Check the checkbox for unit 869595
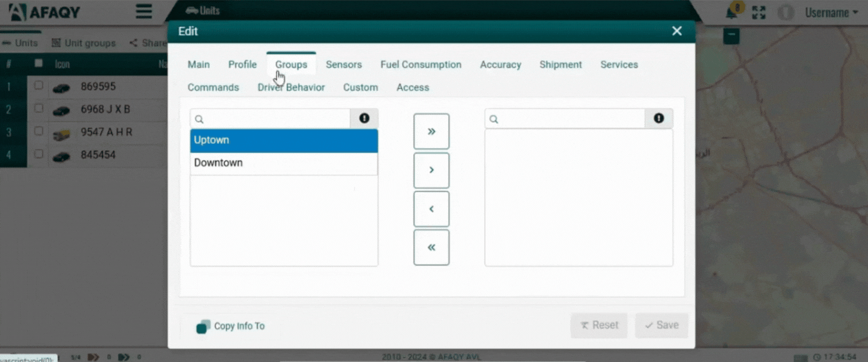This screenshot has height=362, width=868. (38, 85)
